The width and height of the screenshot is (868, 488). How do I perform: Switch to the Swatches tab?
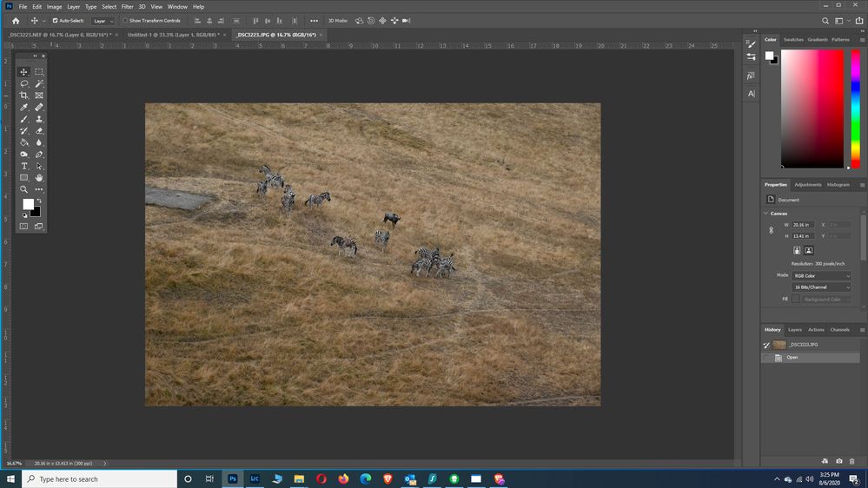coord(793,39)
